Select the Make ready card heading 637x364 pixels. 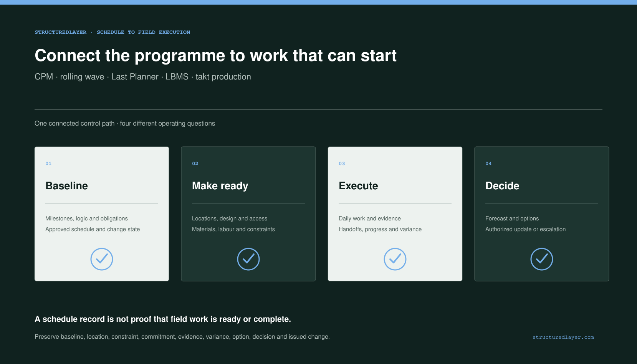pyautogui.click(x=220, y=186)
